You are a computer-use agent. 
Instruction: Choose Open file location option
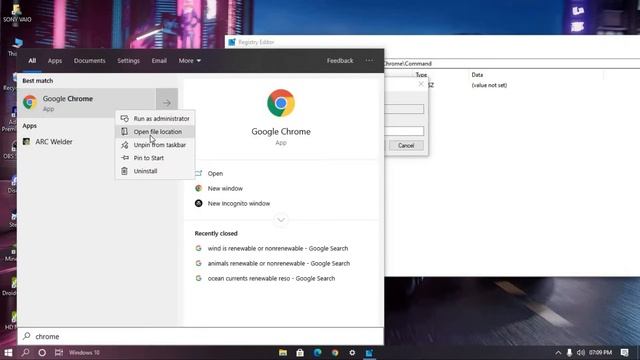tap(155, 131)
